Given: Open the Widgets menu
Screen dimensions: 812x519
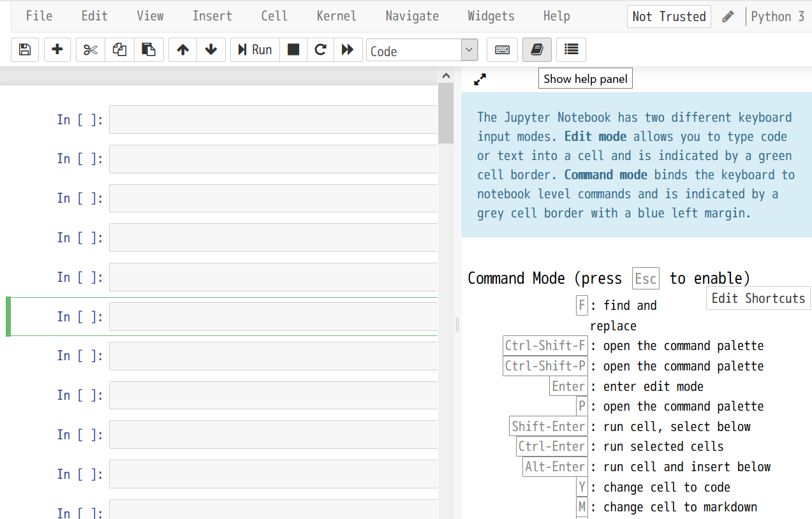Looking at the screenshot, I should tap(491, 16).
